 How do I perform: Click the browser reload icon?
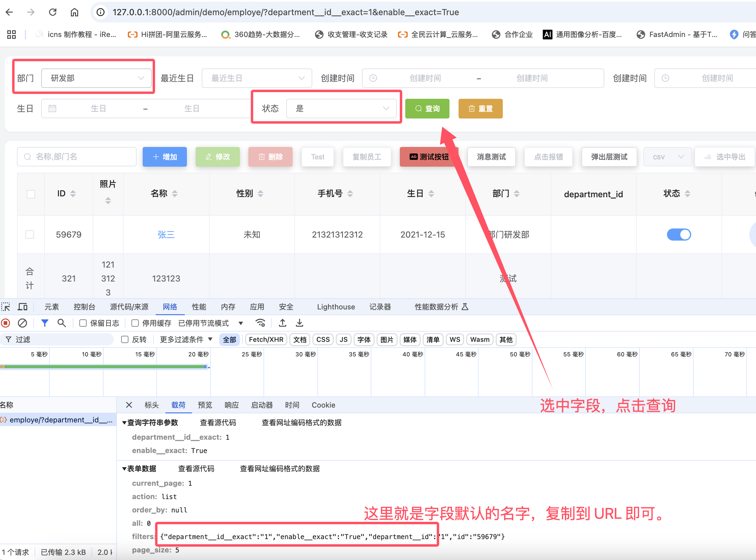coord(52,12)
